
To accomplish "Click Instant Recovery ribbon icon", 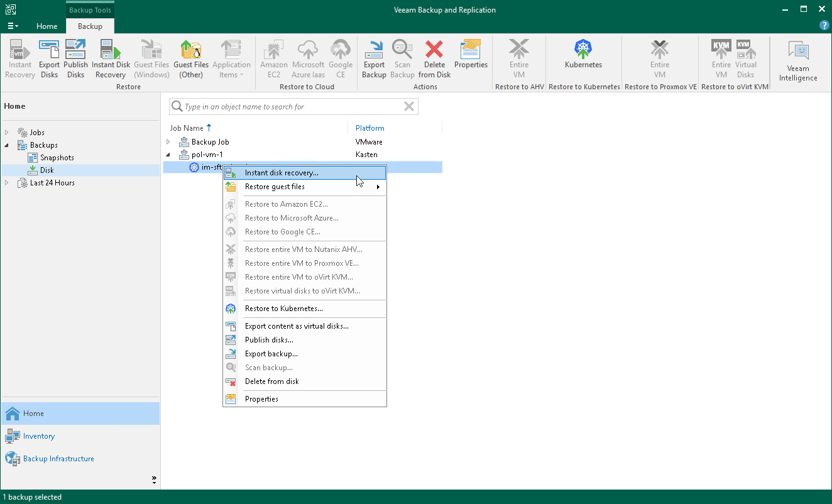I will click(20, 59).
